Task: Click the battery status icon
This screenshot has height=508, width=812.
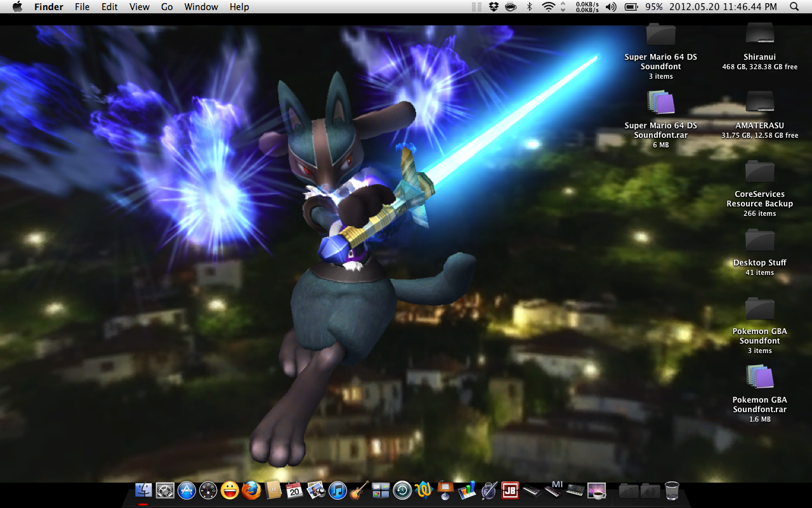Action: pos(631,7)
